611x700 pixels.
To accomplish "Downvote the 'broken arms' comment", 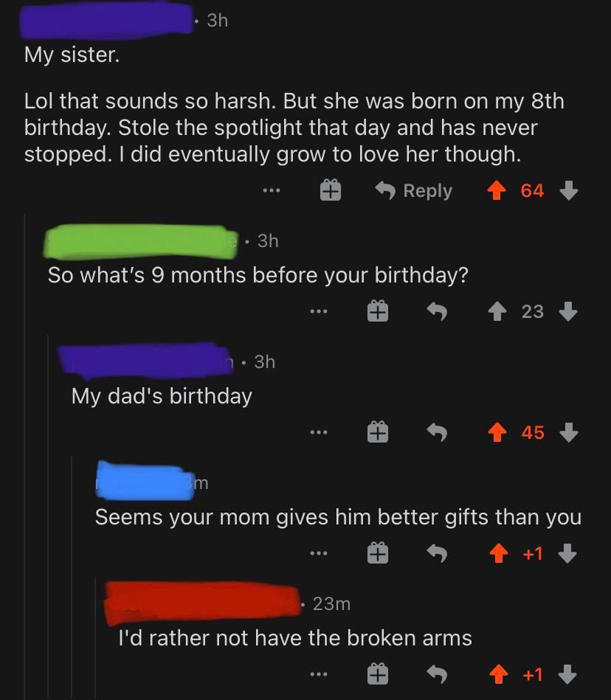I will pyautogui.click(x=567, y=674).
